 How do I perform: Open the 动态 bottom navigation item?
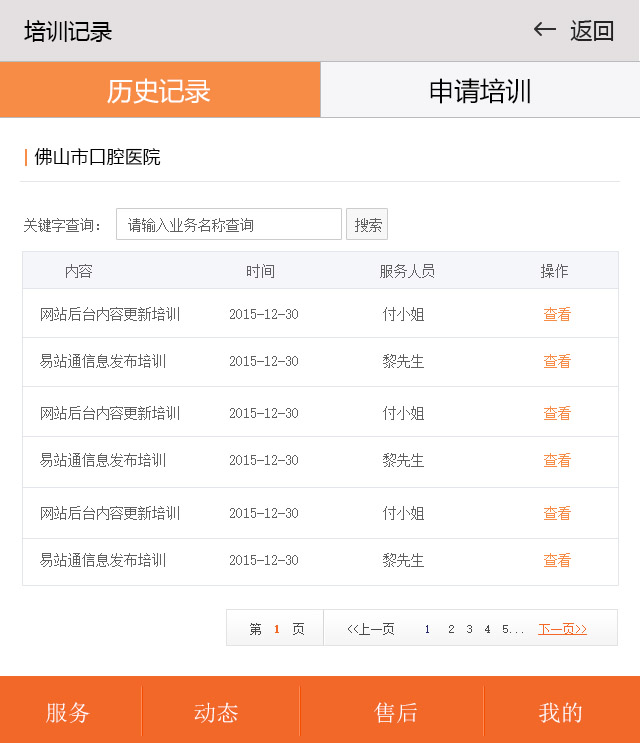(x=217, y=712)
